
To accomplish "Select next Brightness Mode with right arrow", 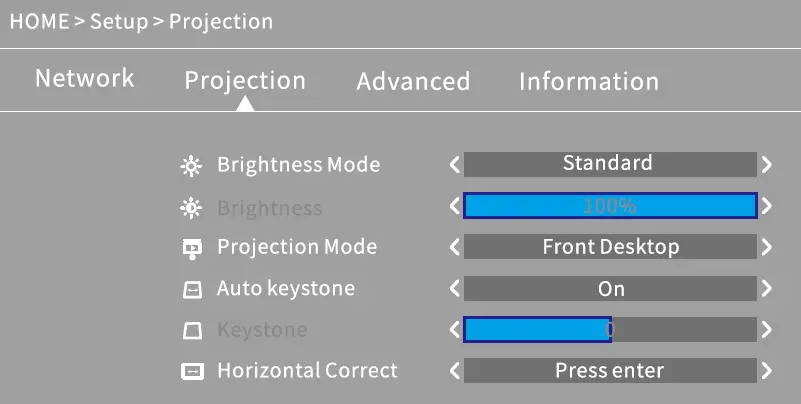I will pos(766,165).
